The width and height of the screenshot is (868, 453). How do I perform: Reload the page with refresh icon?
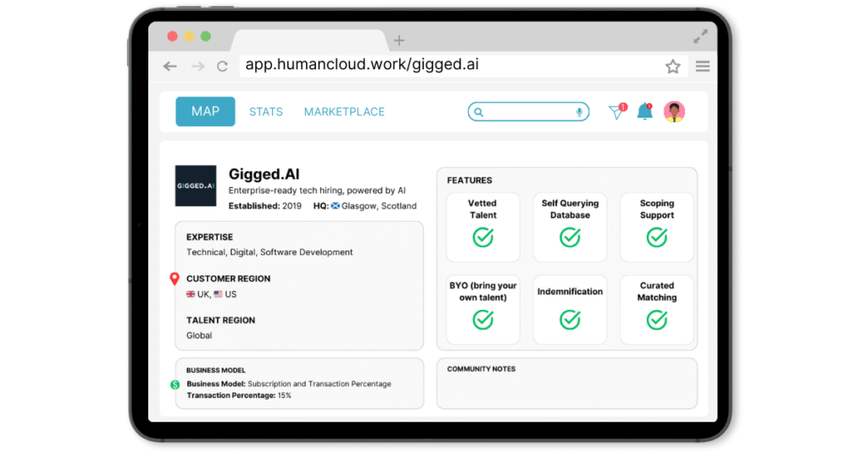click(x=222, y=66)
